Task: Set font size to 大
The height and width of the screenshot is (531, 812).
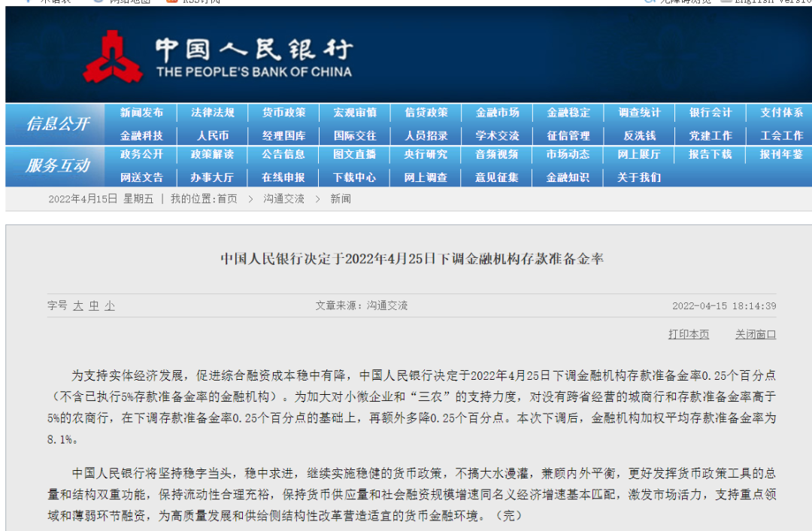Action: (x=78, y=305)
